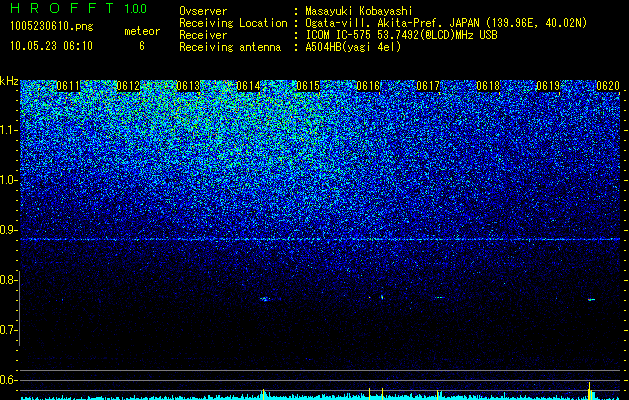Click the 0.9 kHz axis label
This screenshot has height=400, width=629.
click(9, 230)
